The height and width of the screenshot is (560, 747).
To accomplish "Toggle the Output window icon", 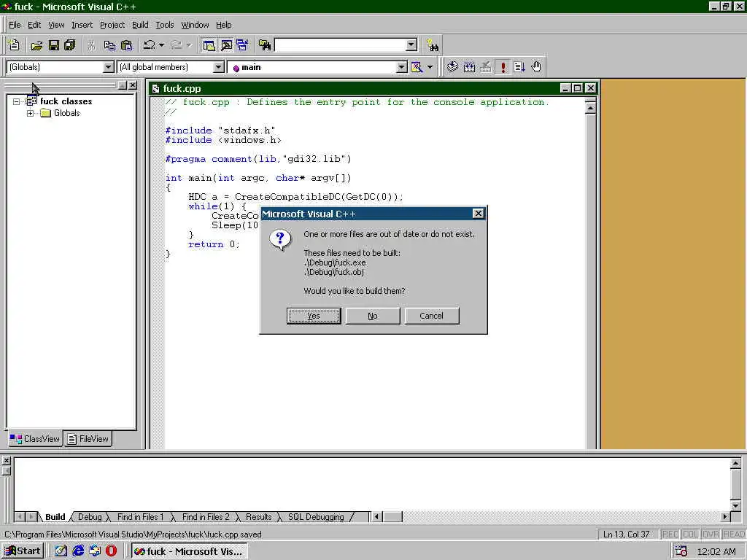I will click(x=226, y=45).
